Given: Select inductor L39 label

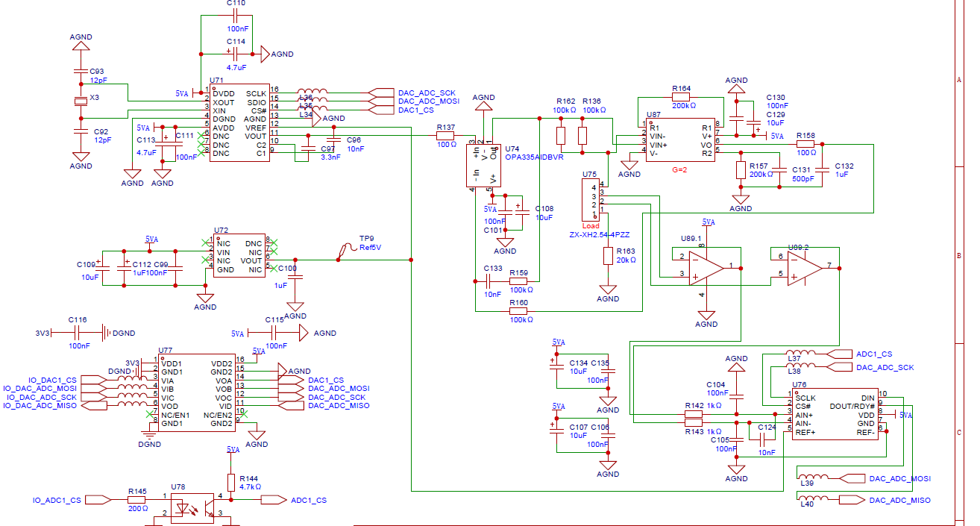Looking at the screenshot, I should coord(807,483).
